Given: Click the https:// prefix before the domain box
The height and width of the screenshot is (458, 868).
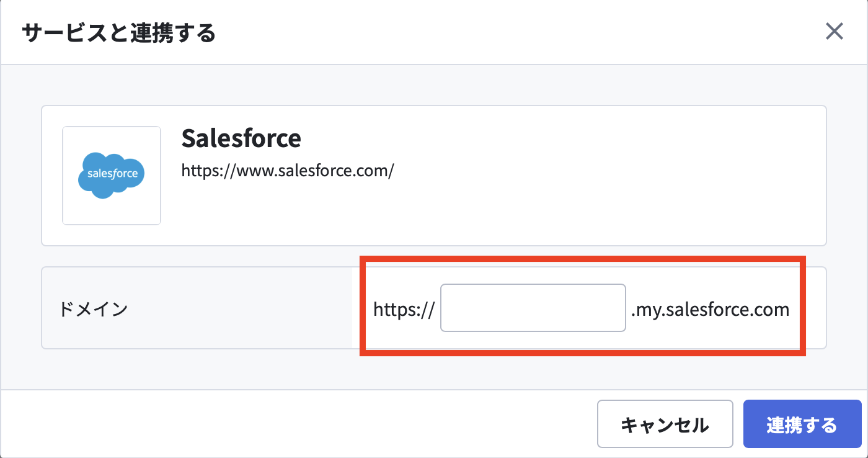Looking at the screenshot, I should coord(404,309).
